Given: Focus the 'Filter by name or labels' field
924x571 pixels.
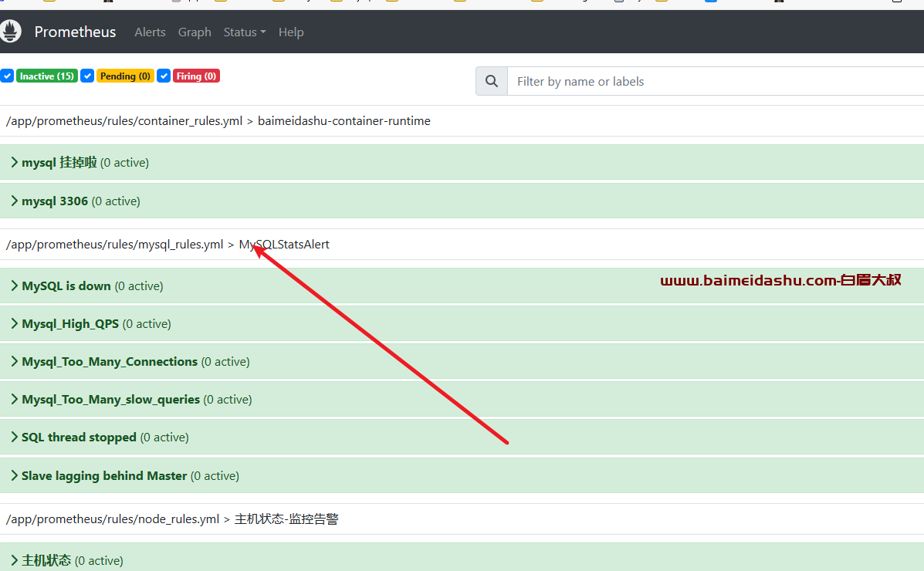Looking at the screenshot, I should click(x=716, y=81).
